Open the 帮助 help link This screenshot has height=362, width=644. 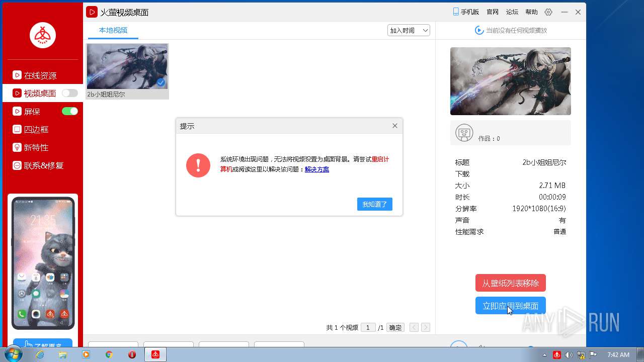coord(531,12)
